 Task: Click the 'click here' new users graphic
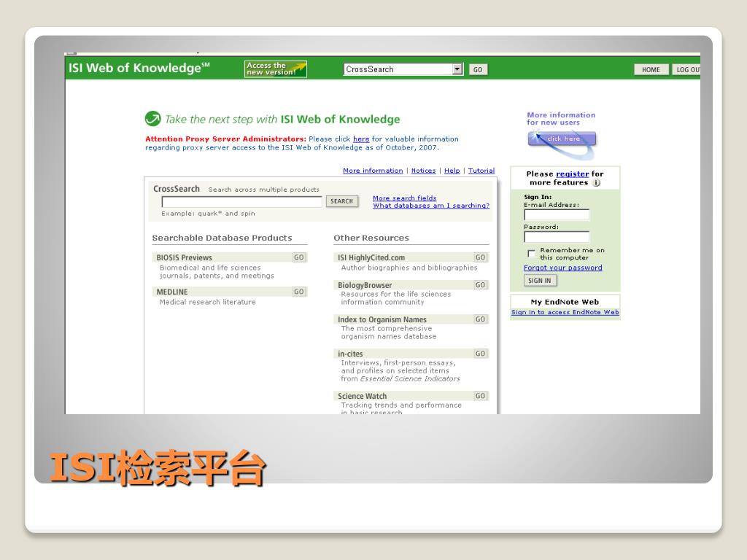click(x=562, y=139)
